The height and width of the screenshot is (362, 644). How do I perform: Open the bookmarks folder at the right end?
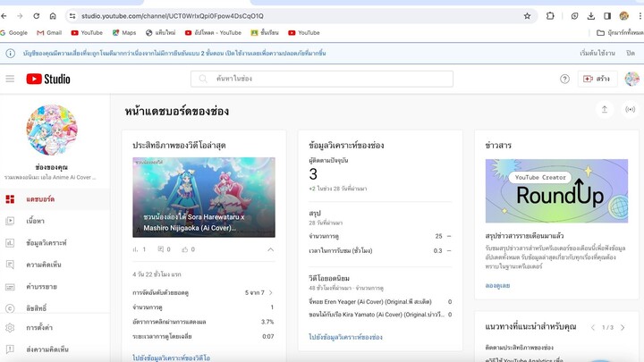620,32
